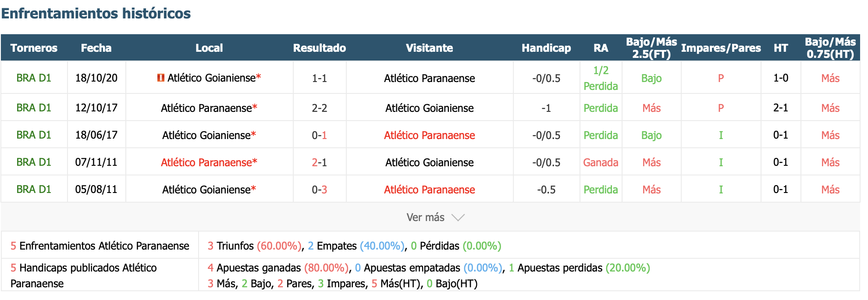Open Atlético Paranaense home team on 07/11/11
This screenshot has width=868, height=300.
point(206,162)
